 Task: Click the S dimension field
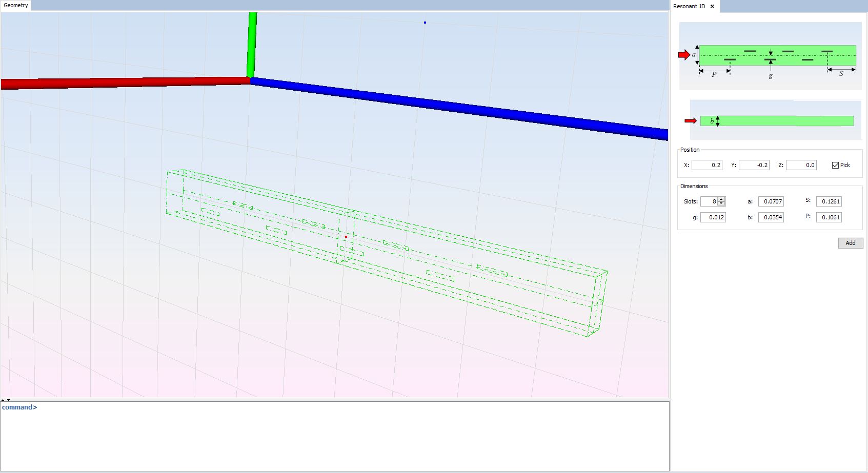829,201
